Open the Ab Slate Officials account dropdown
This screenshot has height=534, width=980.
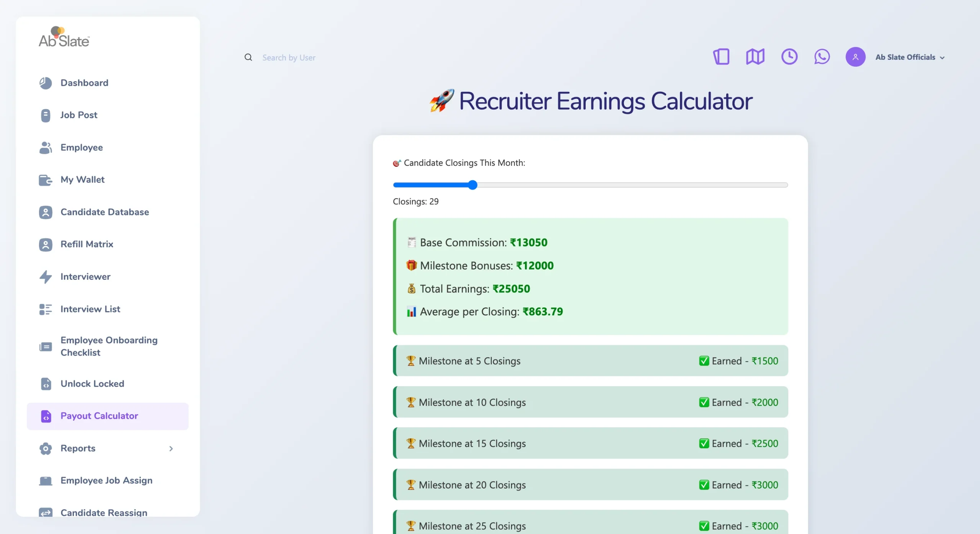click(x=910, y=57)
